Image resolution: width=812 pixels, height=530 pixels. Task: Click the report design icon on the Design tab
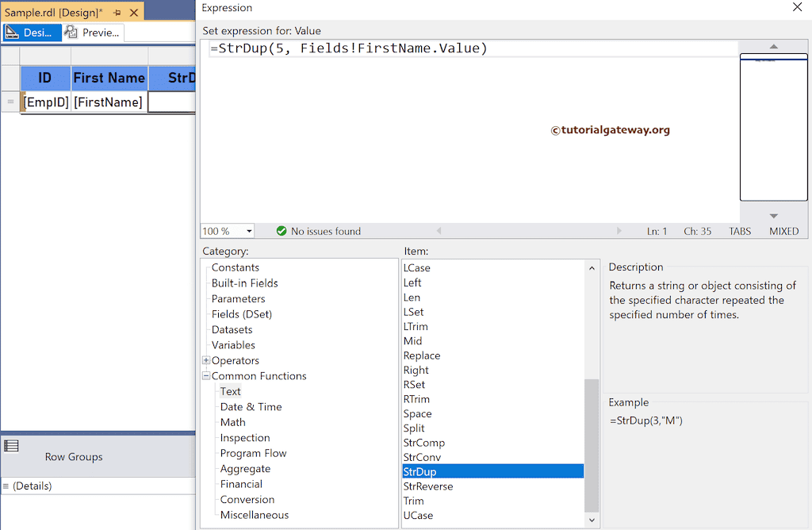coord(13,32)
